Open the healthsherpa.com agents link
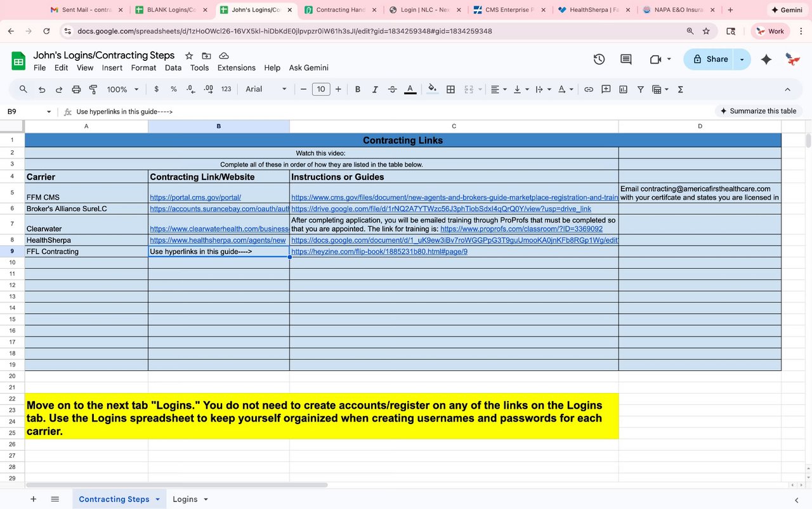Image resolution: width=812 pixels, height=509 pixels. [218, 240]
